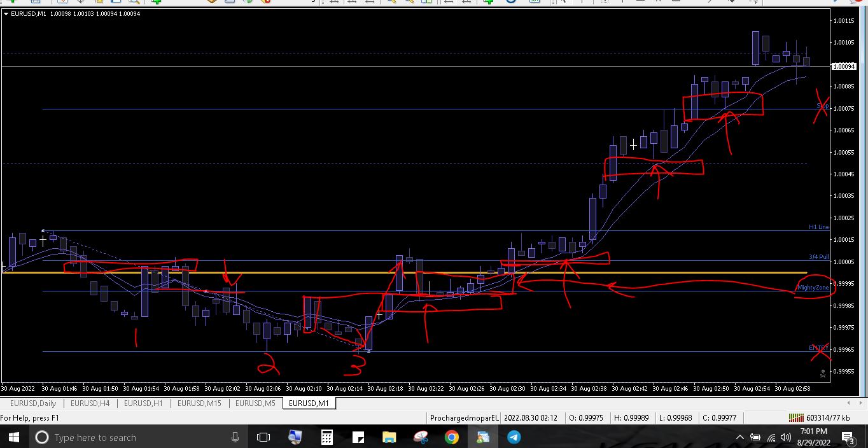The width and height of the screenshot is (868, 448).
Task: Open the Windows Start menu
Action: (13, 437)
